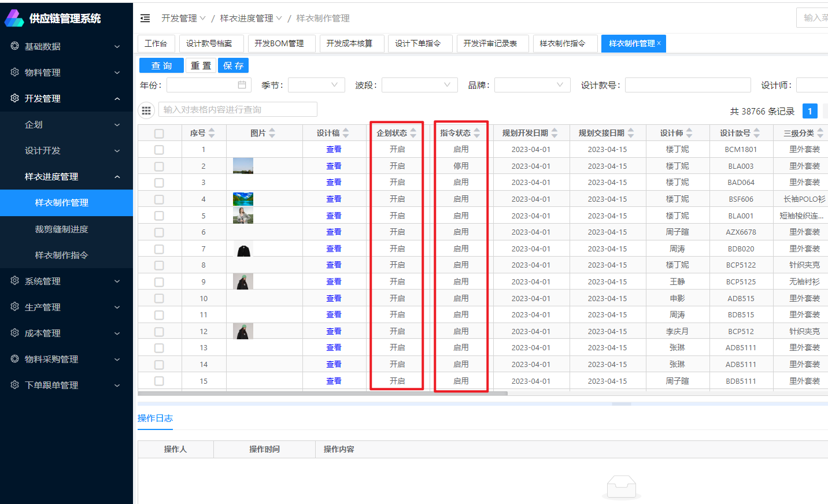Close the 样衣制作管理 tab with its x
Screen dimensions: 828x504
[x=659, y=43]
